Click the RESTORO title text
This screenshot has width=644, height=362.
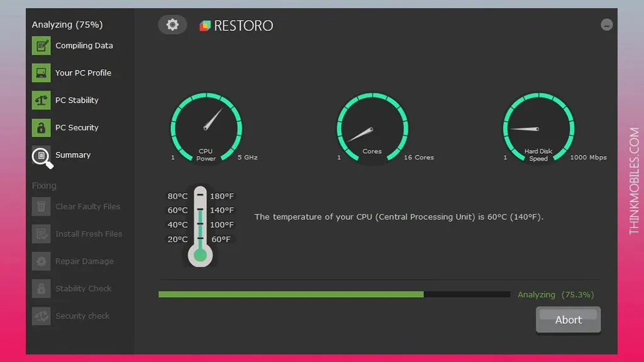coord(243,26)
